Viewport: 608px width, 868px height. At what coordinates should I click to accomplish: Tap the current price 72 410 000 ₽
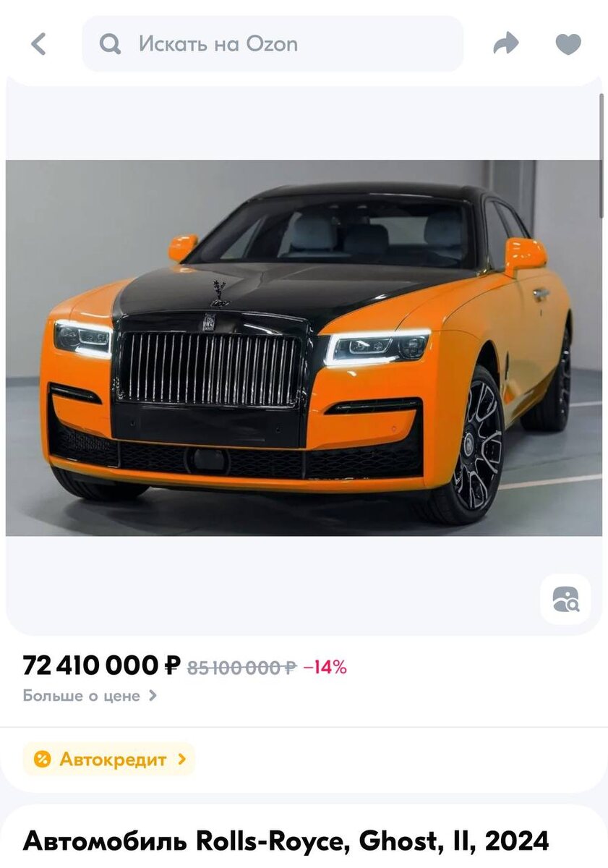coord(101,665)
